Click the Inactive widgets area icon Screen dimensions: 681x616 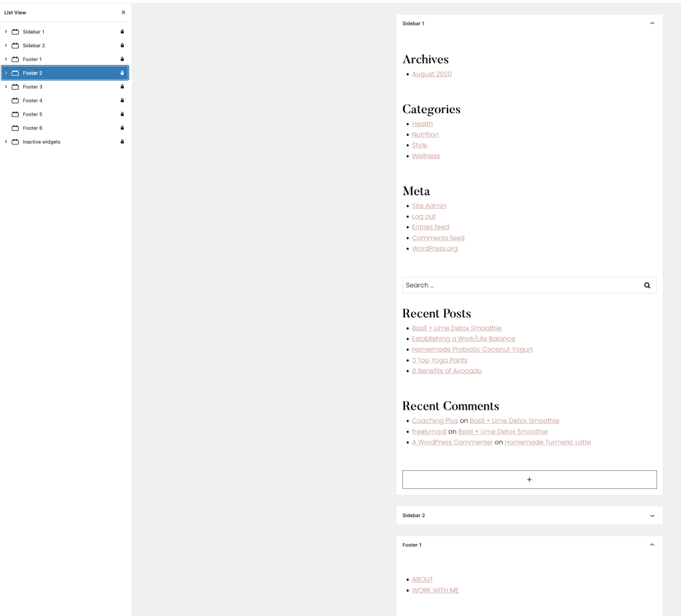pos(15,142)
